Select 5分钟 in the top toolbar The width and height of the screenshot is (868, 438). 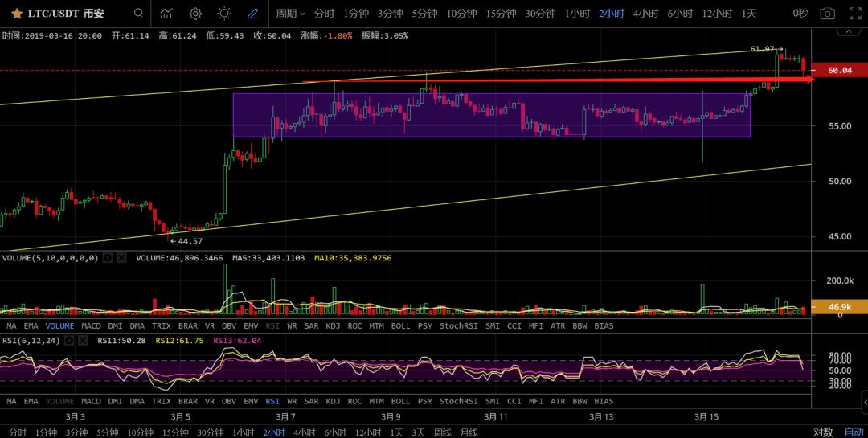424,14
